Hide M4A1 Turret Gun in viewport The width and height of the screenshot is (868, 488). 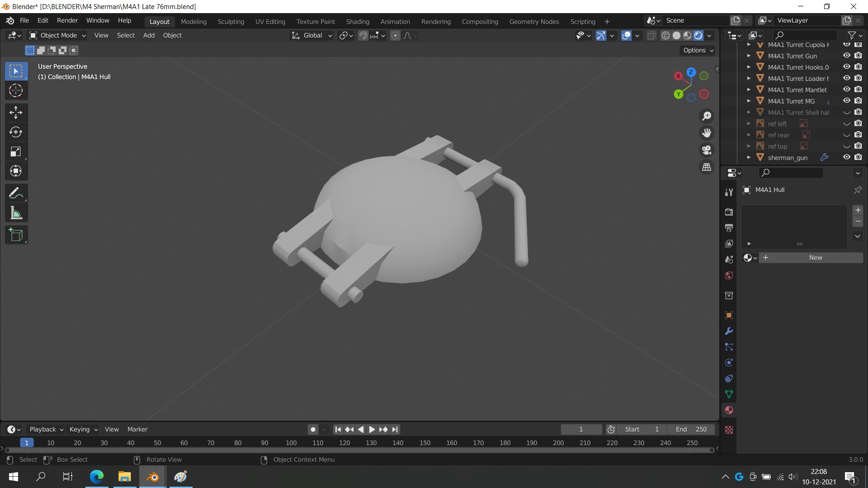tap(846, 56)
